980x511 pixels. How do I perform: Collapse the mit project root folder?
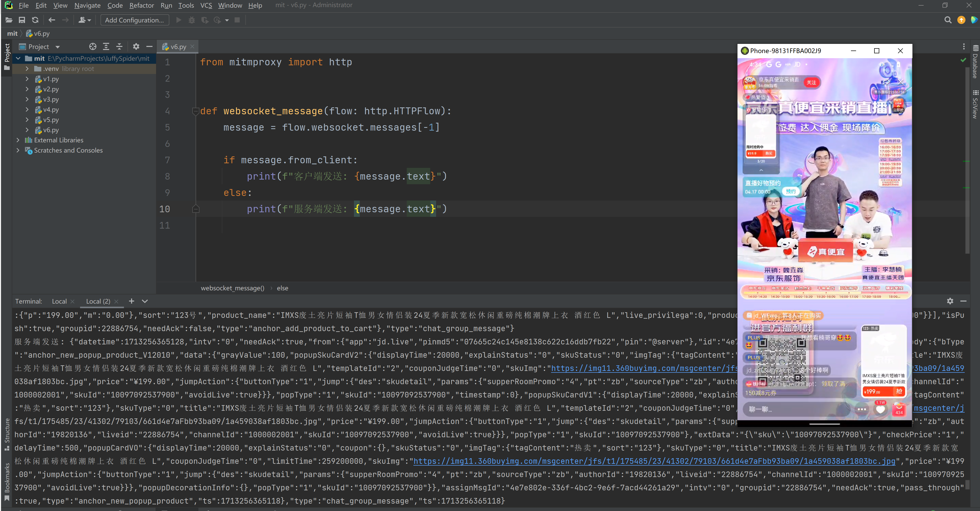[18, 58]
